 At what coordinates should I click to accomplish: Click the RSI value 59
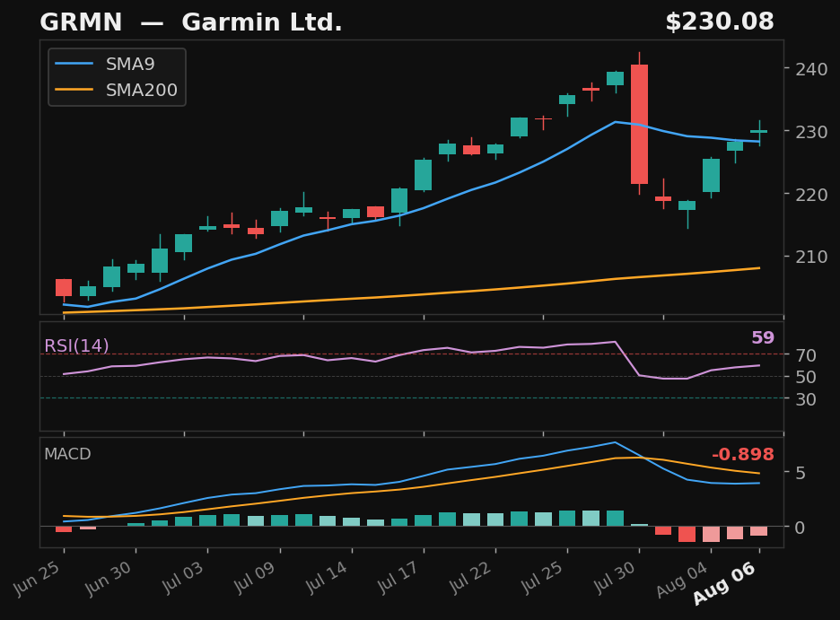[x=763, y=338]
